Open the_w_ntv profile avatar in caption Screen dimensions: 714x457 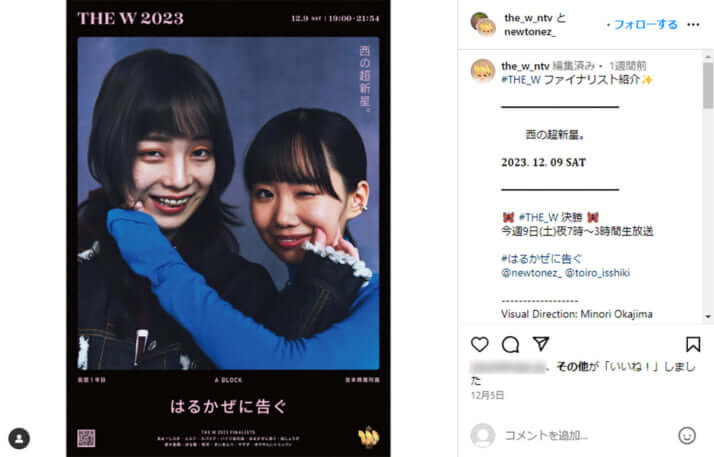(482, 71)
